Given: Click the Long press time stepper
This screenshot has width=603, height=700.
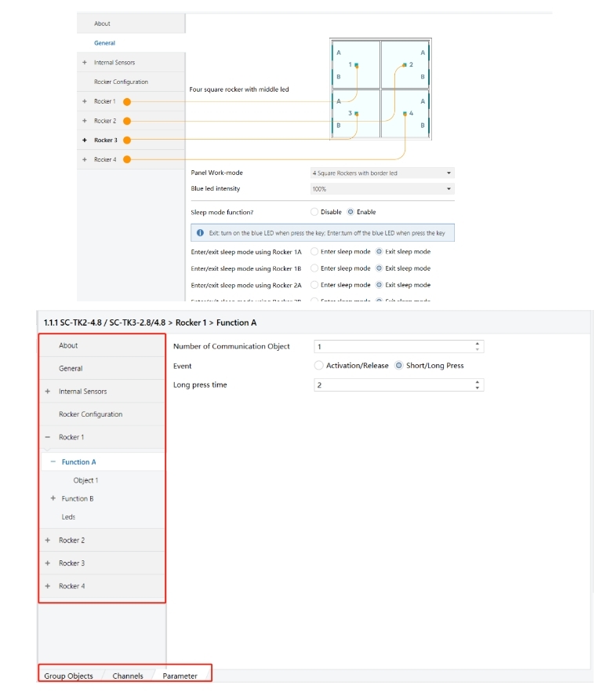Looking at the screenshot, I should 478,385.
